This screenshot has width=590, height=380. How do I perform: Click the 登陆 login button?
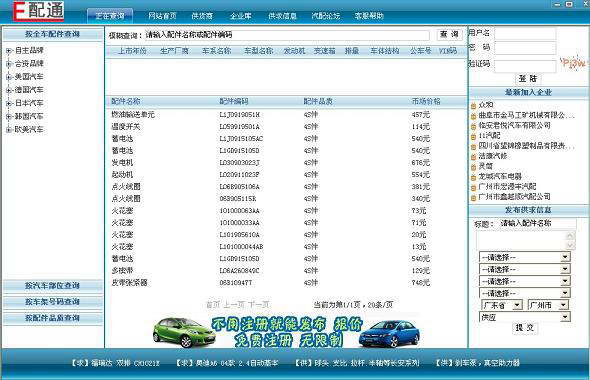(528, 79)
